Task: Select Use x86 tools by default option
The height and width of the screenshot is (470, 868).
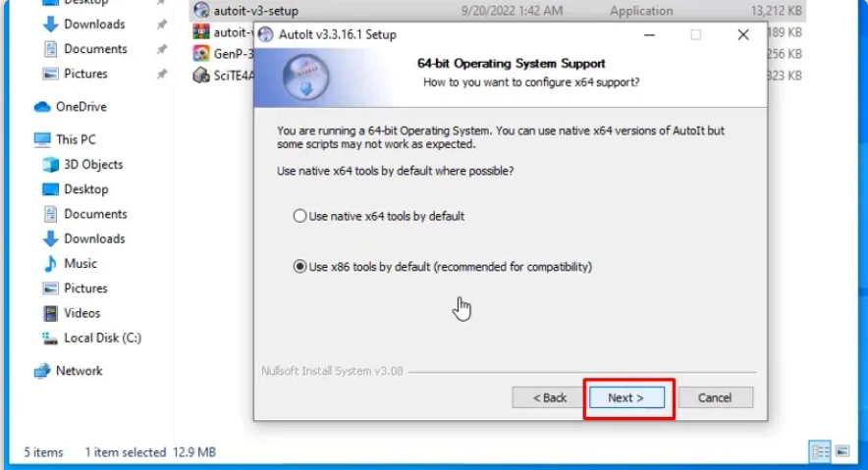Action: pos(442,267)
